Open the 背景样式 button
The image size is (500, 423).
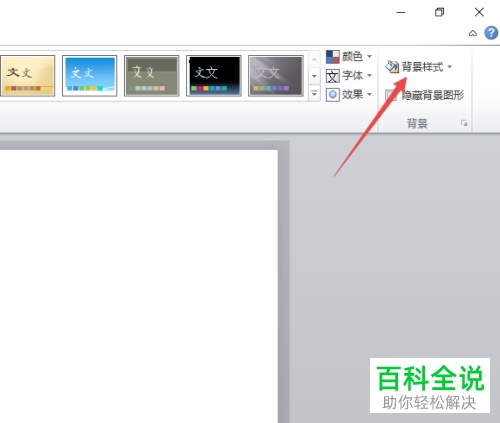tap(419, 67)
